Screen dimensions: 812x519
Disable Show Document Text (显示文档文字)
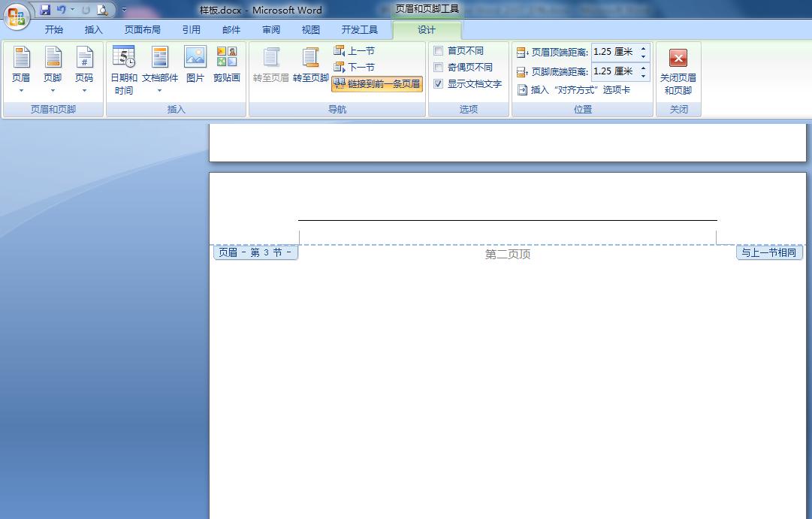439,84
